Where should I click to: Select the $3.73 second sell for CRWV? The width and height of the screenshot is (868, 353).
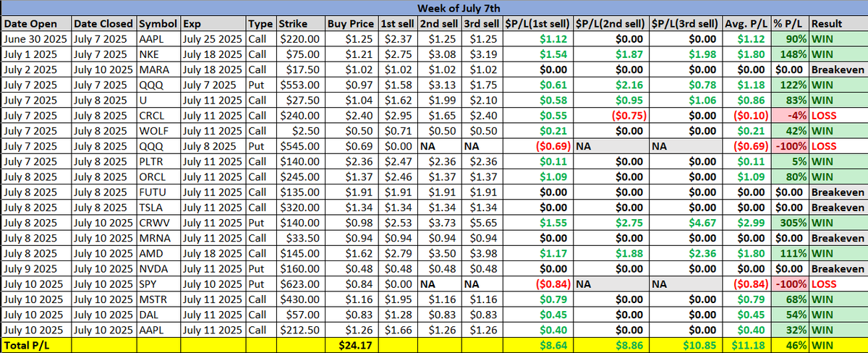[x=439, y=222]
